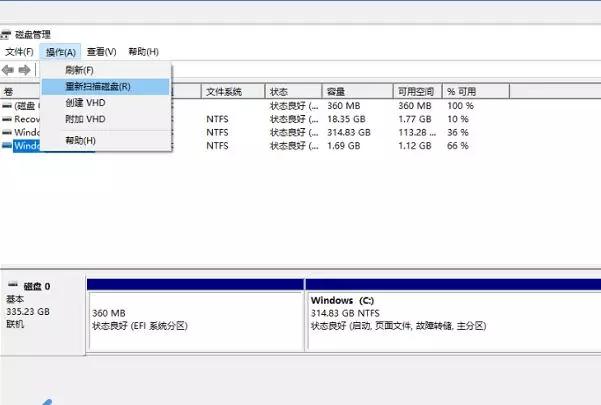Click the Disk Management title icon
The height and width of the screenshot is (405, 601).
6,35
